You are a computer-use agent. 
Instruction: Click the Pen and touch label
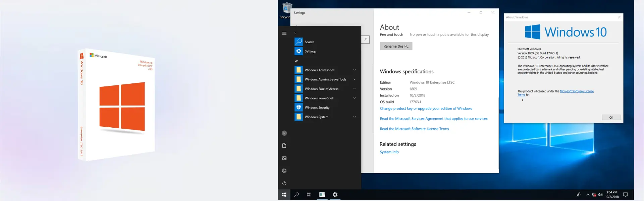click(391, 35)
